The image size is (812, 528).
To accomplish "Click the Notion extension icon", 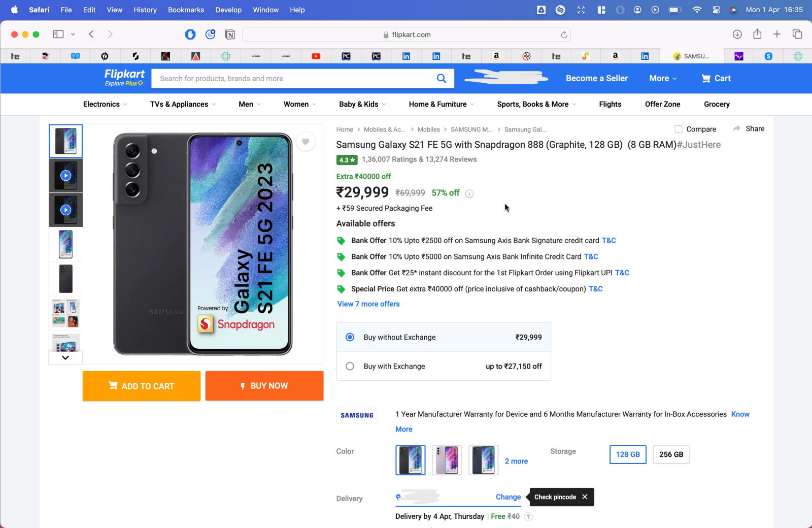I will 230,35.
